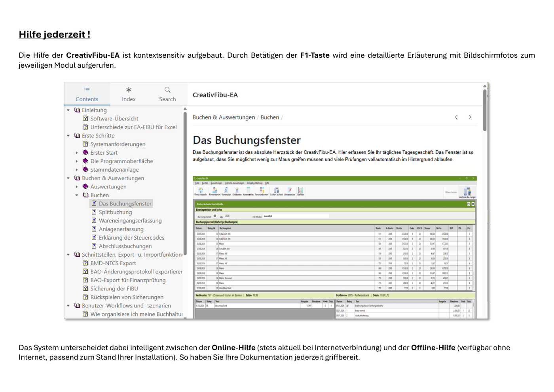Click the previous topic arrow

[x=456, y=117]
